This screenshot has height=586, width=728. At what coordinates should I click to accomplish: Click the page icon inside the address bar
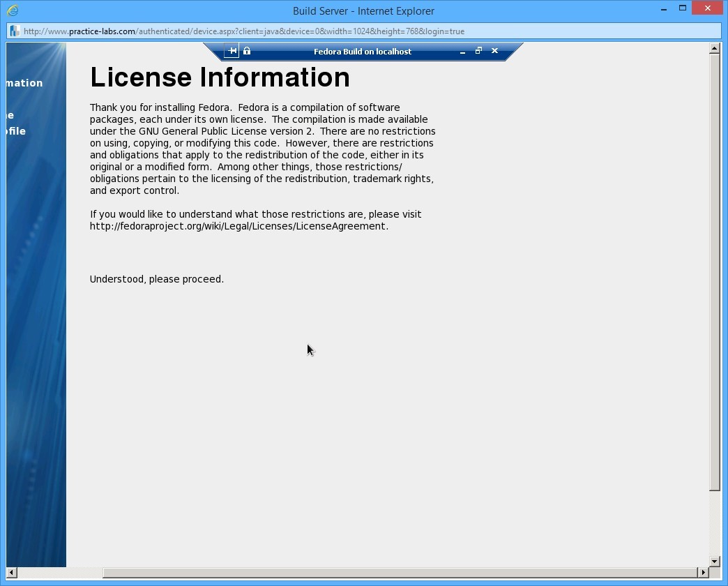pos(14,31)
